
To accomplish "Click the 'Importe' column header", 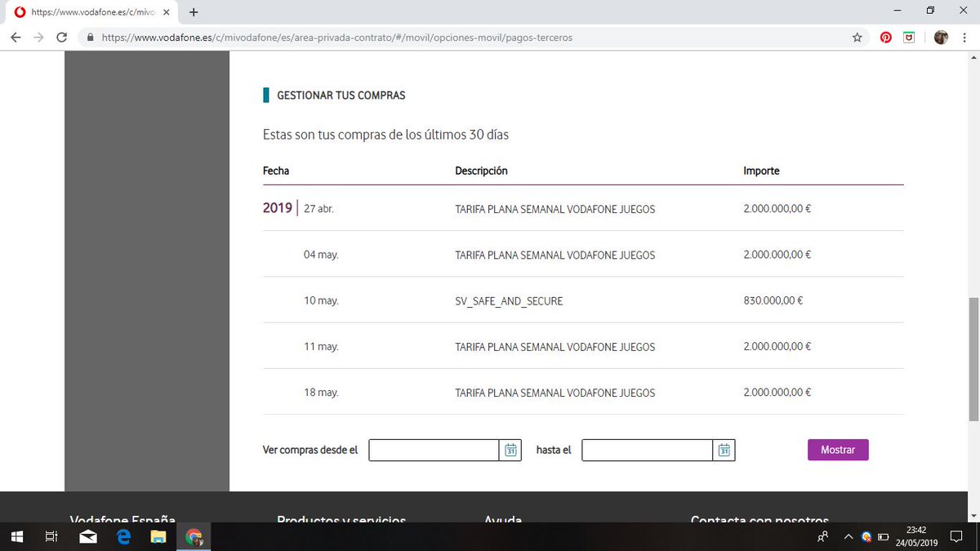I will point(761,171).
